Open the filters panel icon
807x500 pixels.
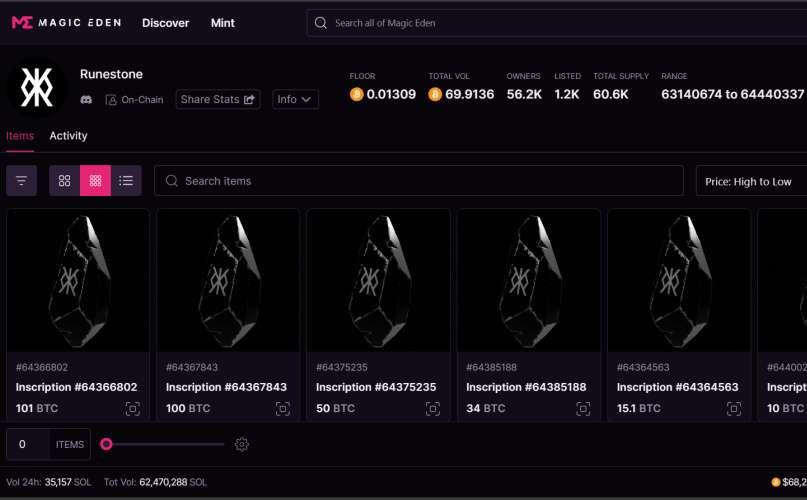pos(21,181)
